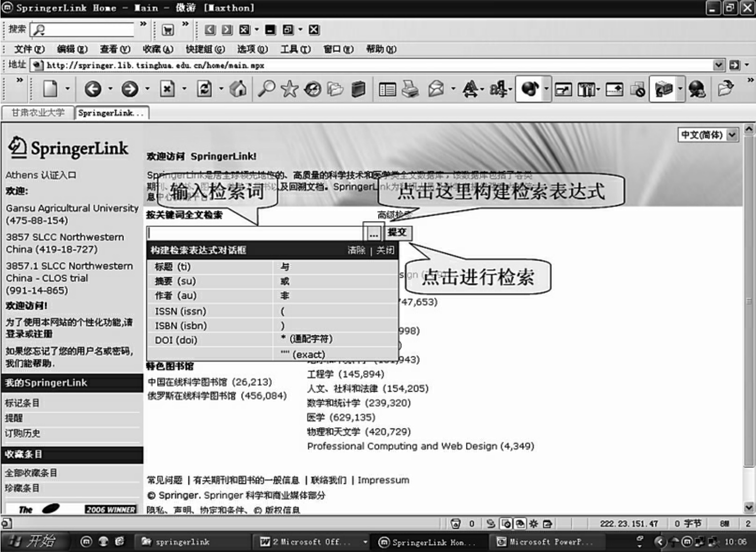Viewport: 756px width, 552px height.
Task: Stop loading with the X page icon
Action: pyautogui.click(x=167, y=89)
